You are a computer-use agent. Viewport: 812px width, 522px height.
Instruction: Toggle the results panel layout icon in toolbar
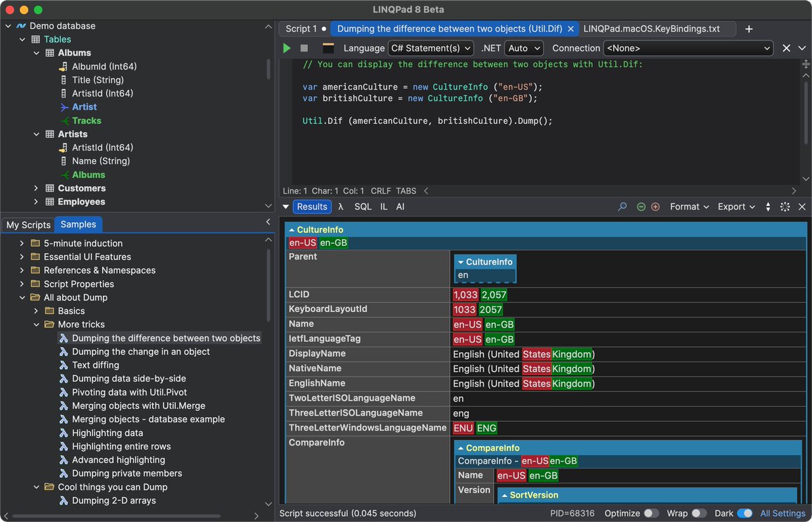pos(328,48)
